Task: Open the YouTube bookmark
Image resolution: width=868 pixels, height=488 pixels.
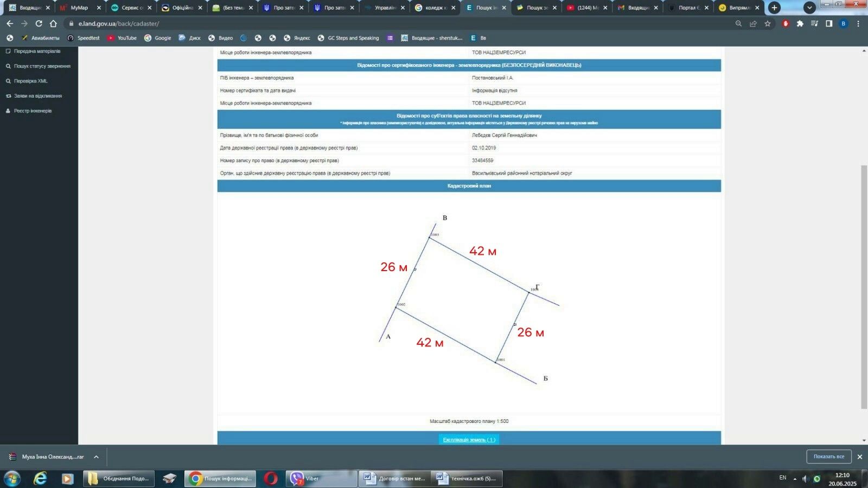Action: pos(122,38)
